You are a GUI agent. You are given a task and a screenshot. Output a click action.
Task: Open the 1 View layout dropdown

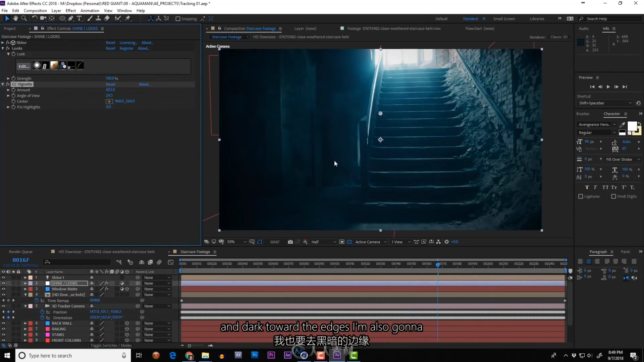401,242
